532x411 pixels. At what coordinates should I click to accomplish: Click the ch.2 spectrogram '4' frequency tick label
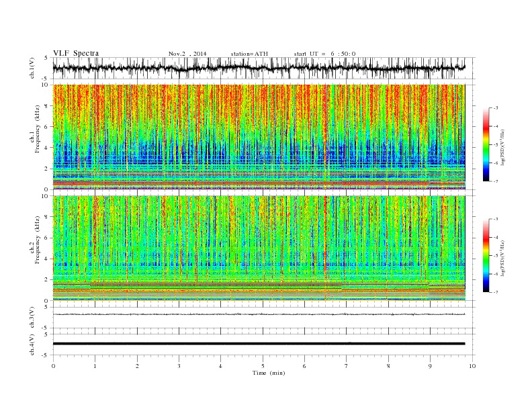point(47,259)
